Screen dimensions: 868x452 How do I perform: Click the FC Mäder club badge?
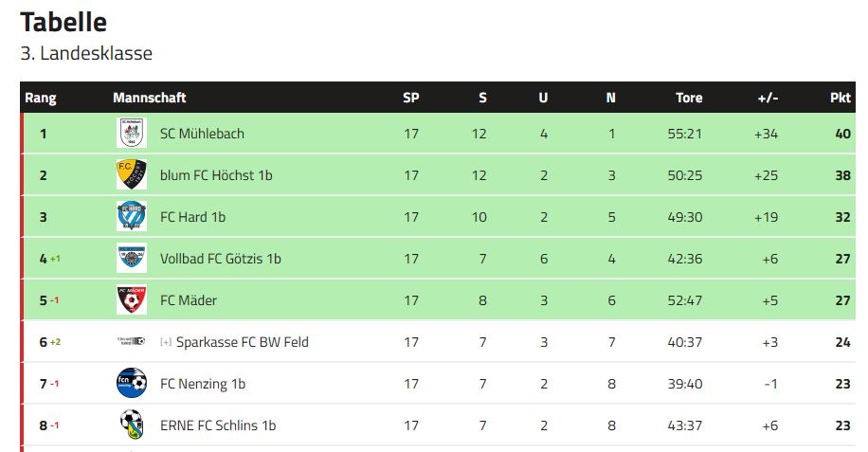[x=132, y=300]
